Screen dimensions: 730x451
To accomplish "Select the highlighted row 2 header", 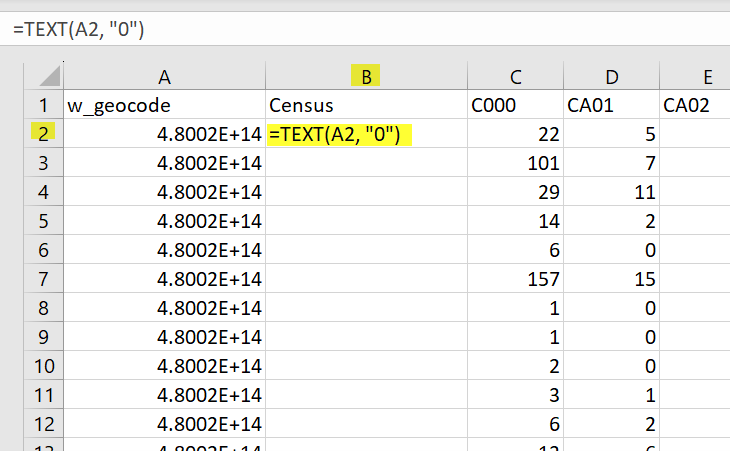I will pos(44,133).
